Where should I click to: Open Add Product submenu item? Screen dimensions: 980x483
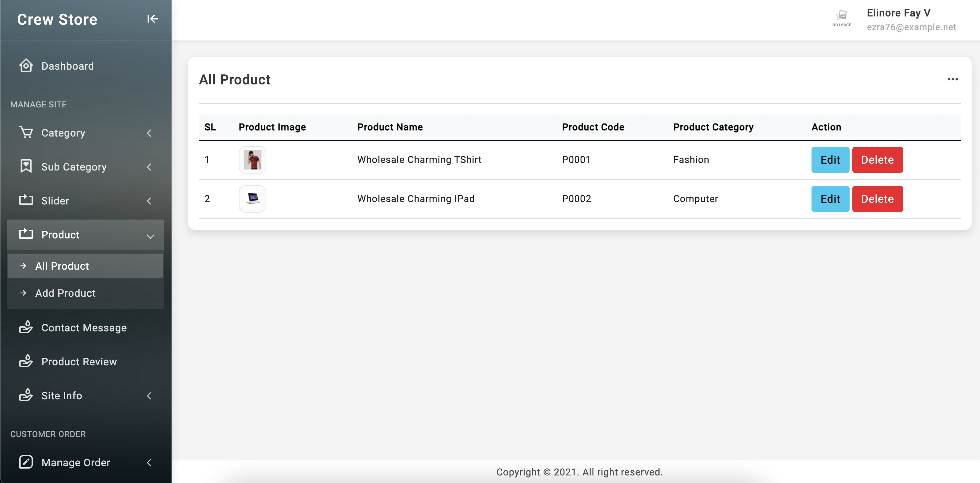tap(65, 293)
